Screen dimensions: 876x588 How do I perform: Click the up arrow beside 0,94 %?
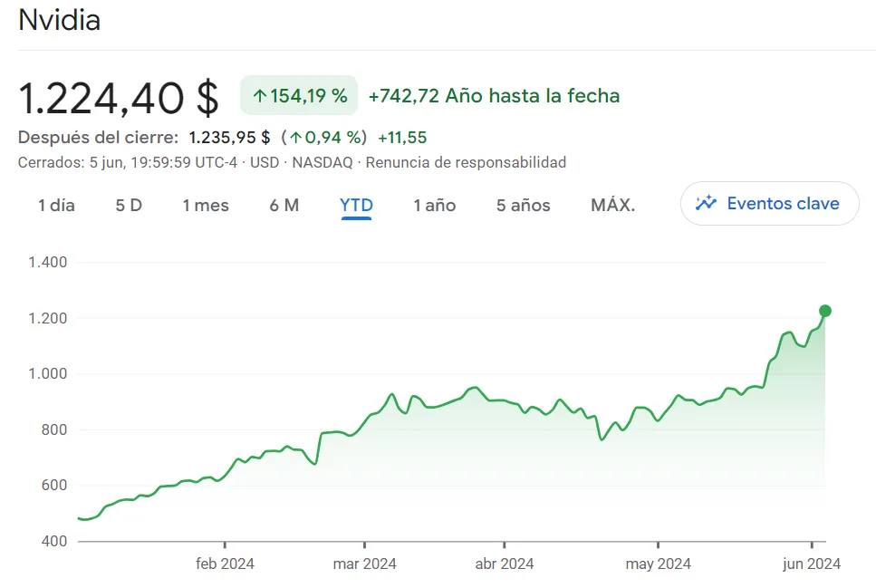point(295,138)
